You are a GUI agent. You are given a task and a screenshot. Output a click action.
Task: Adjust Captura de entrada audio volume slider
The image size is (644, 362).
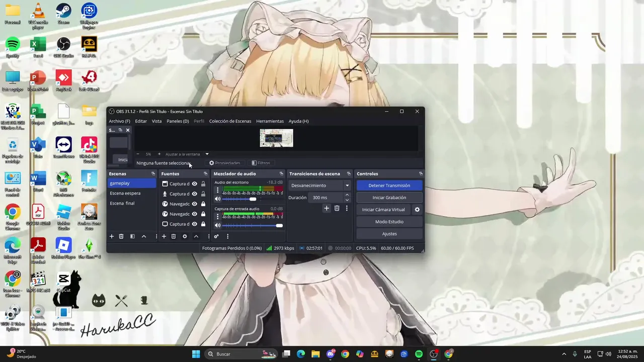253,225
